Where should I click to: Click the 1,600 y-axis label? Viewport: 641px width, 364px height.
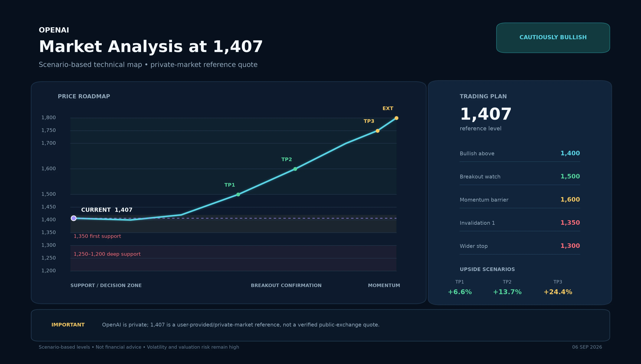pyautogui.click(x=49, y=169)
